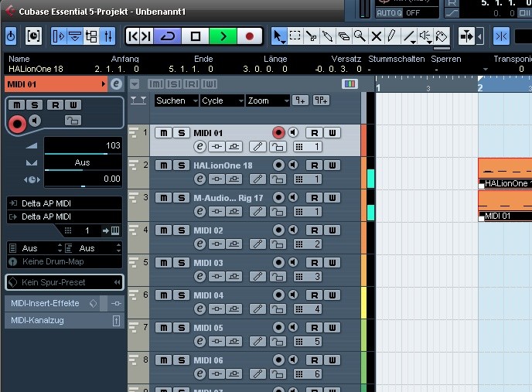Open MIDI input Delta AP MIDI selector
Screen dimensions: 532x392
(x=64, y=203)
